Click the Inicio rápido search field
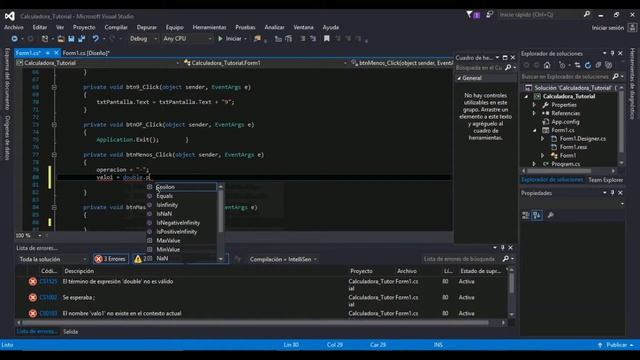The image size is (640, 360). [x=540, y=15]
